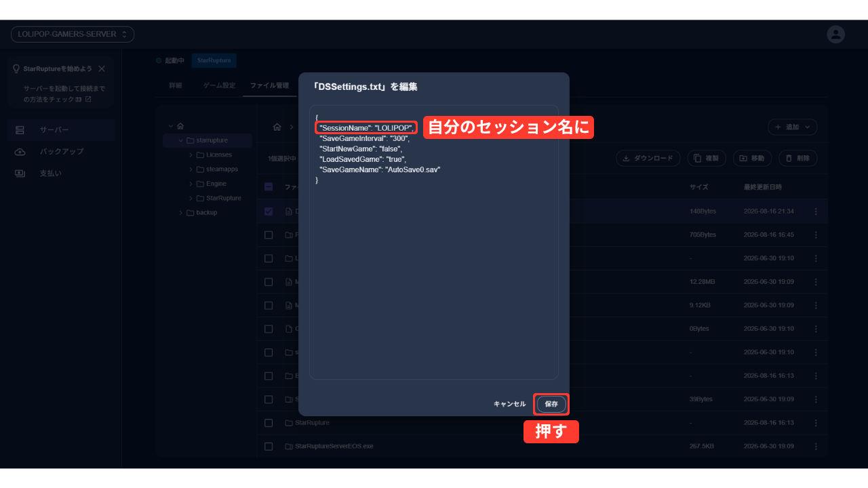Open the three-dot menu on the 148Bytes row
This screenshot has width=868, height=488.
tap(816, 211)
